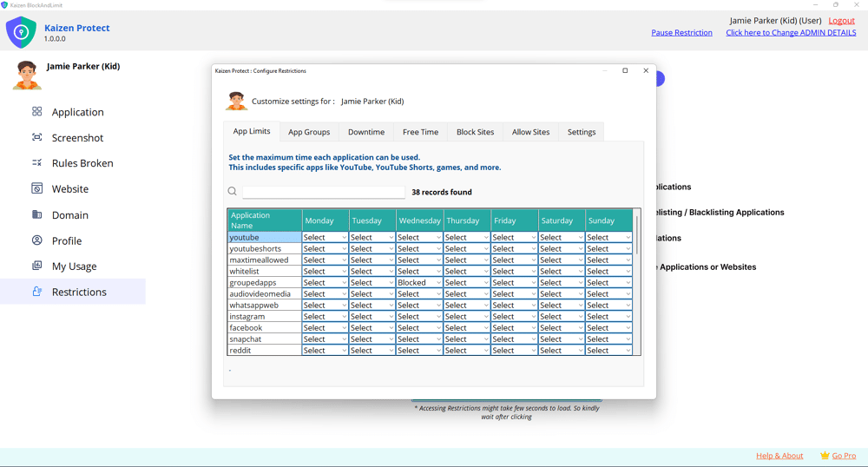Click the Domain sidebar icon
Viewport: 868px width, 467px height.
pos(36,214)
